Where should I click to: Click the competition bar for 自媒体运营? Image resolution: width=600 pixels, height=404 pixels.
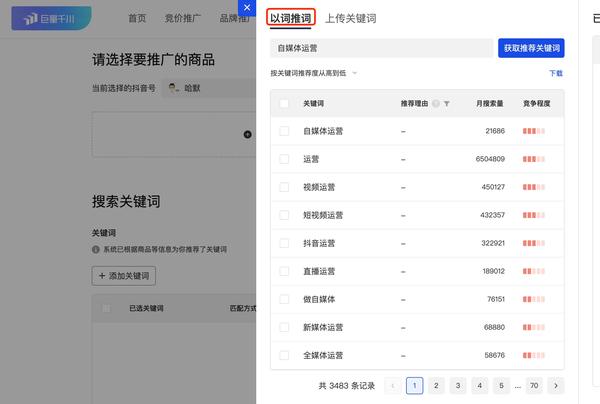point(534,131)
